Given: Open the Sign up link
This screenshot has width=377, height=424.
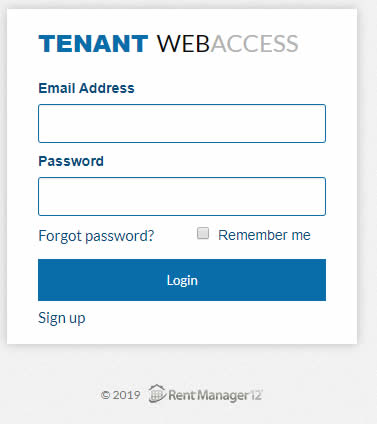Looking at the screenshot, I should coord(62,318).
